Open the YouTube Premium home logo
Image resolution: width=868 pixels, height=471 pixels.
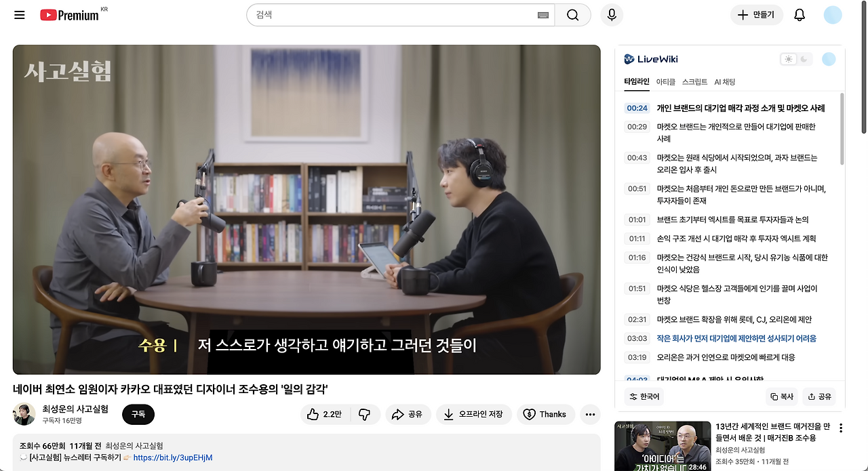tap(70, 14)
